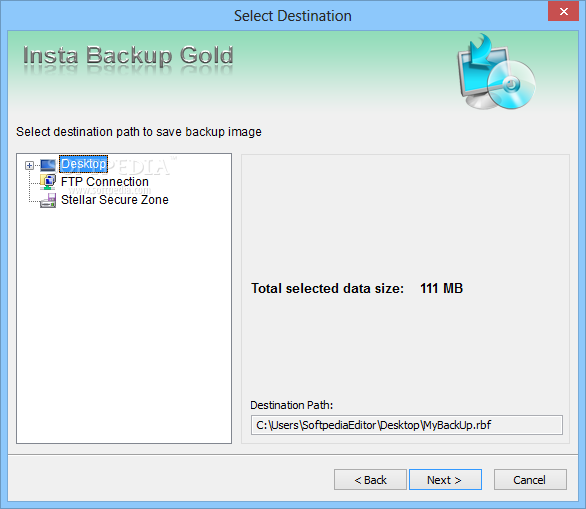Click the Total selected data size label

[327, 288]
